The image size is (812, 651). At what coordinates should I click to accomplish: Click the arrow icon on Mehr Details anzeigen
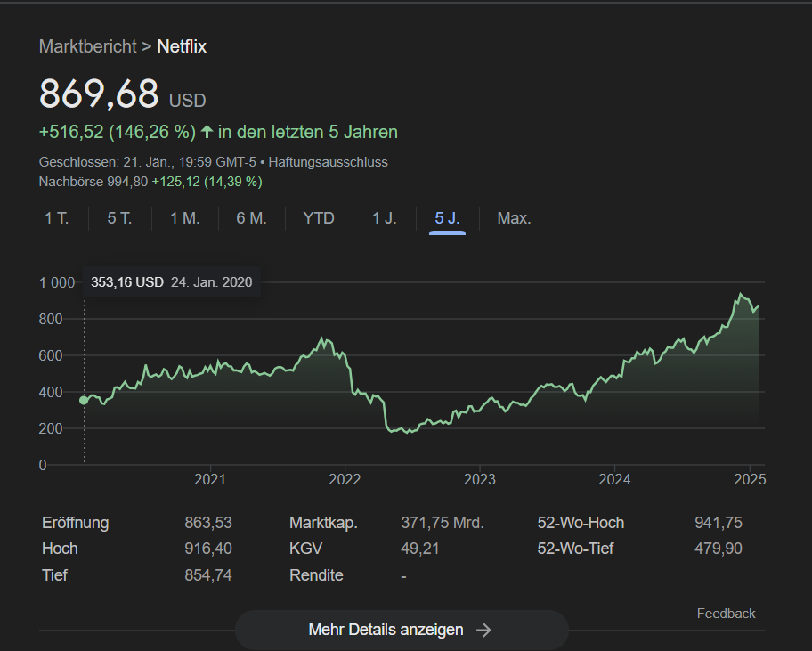483,630
